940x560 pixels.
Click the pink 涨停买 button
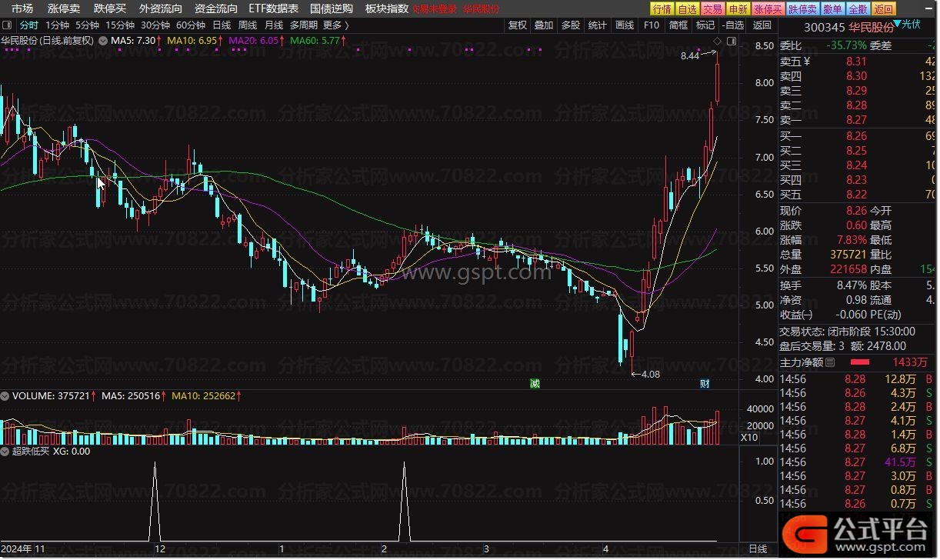click(768, 9)
